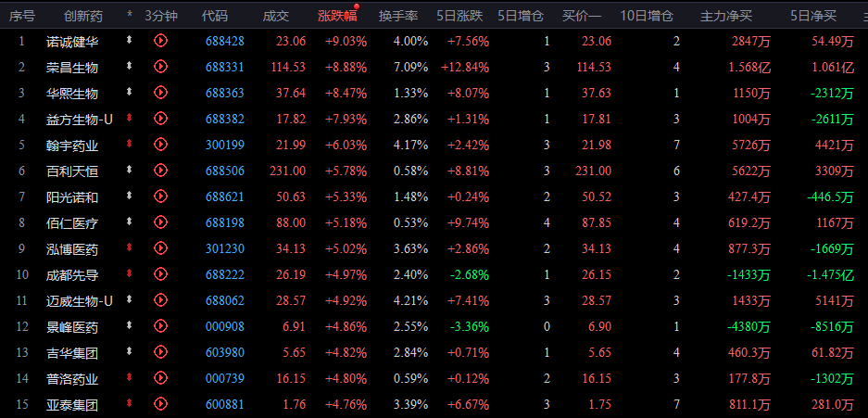Sort by the 成交 column header
The width and height of the screenshot is (868, 418).
[276, 16]
